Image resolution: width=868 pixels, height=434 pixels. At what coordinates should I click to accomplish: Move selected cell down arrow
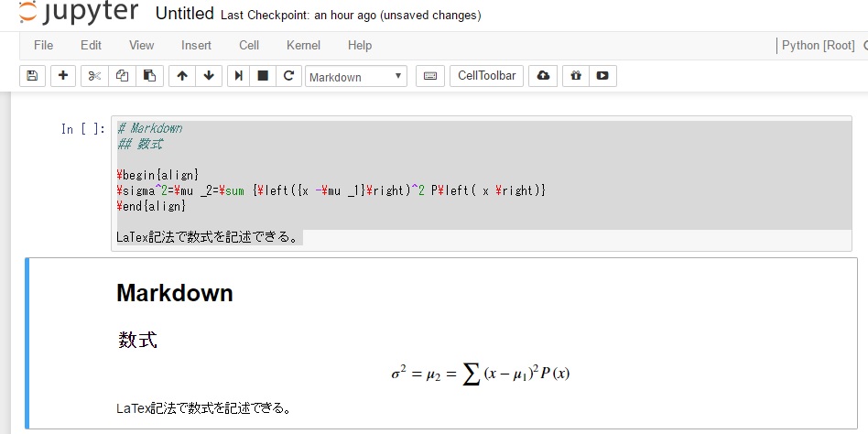point(209,76)
